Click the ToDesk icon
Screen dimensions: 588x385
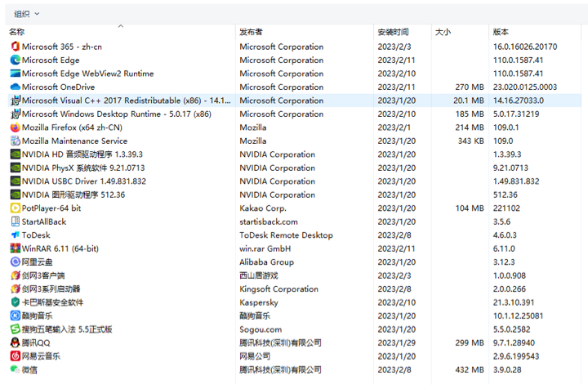pyautogui.click(x=15, y=235)
